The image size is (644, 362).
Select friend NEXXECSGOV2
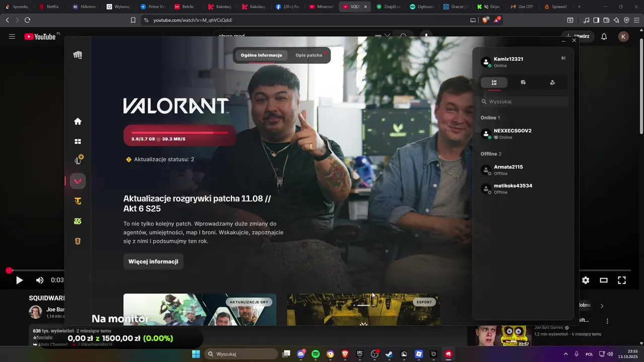point(523,134)
